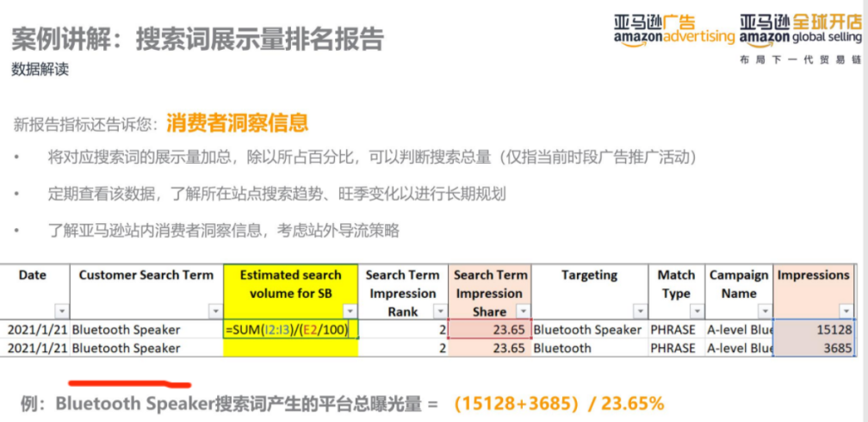Open Estimated search volume for SB filter
Screen dimensions: 868x422
[x=350, y=311]
